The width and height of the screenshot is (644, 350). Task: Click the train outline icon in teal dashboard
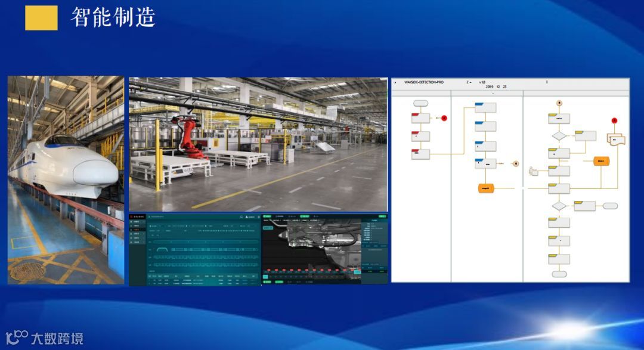click(x=162, y=250)
